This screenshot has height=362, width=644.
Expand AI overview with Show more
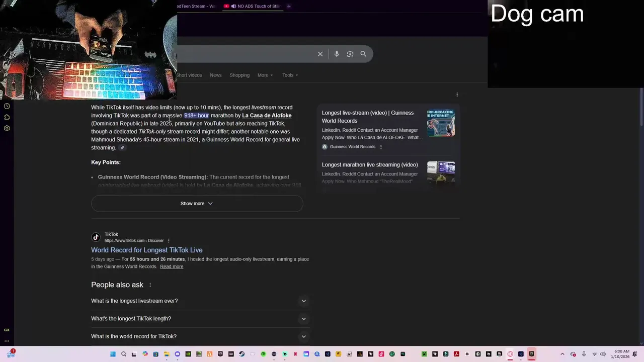tap(197, 204)
